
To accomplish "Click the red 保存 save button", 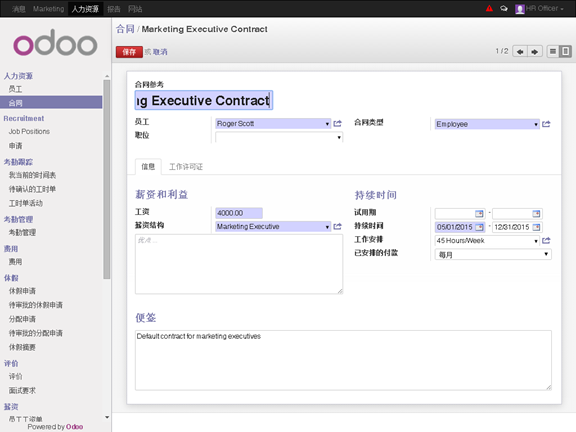I will click(x=129, y=52).
